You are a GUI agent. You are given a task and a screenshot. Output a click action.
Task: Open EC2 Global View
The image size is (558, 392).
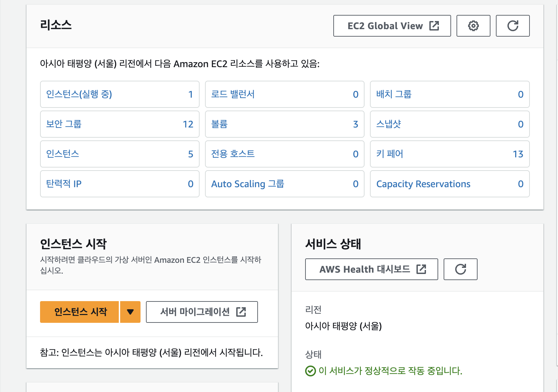392,26
